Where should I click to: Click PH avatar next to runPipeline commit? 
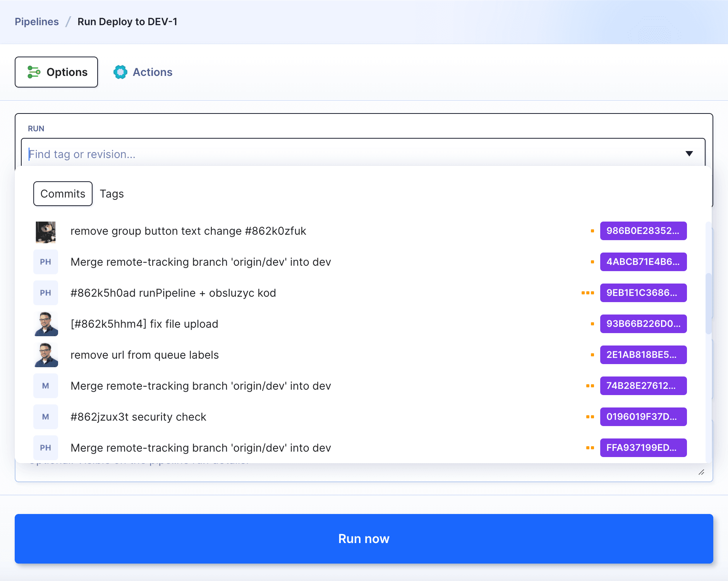46,293
